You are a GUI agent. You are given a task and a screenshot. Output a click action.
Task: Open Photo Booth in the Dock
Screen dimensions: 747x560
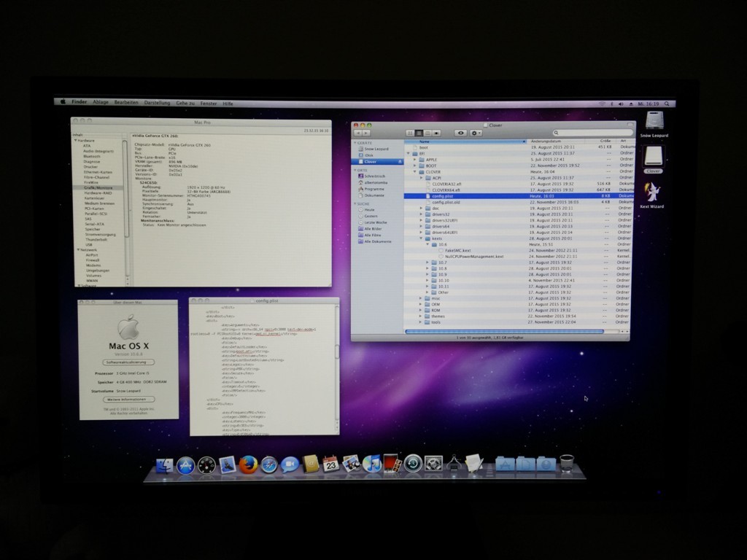pyautogui.click(x=392, y=463)
